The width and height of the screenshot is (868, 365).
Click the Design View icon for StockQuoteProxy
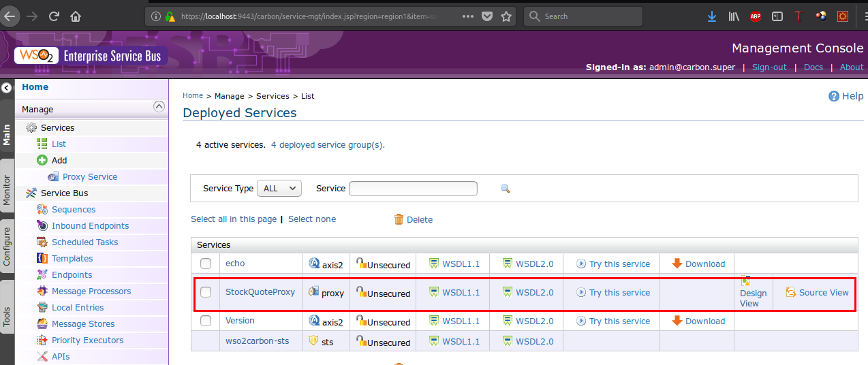[x=745, y=281]
